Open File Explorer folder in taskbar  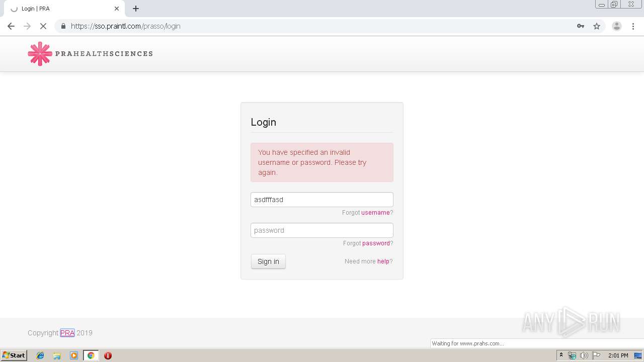click(57, 355)
